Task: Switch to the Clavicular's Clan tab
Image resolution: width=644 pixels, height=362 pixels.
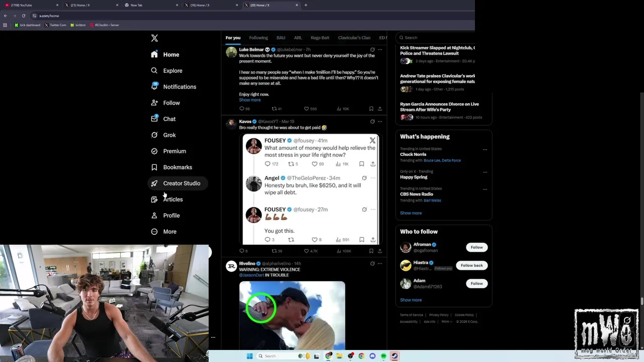Action: point(354,38)
